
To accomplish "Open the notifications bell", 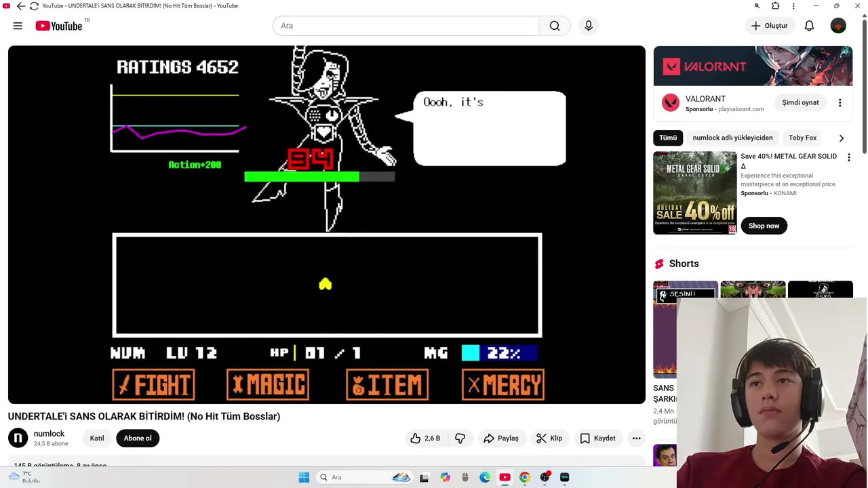I will click(809, 26).
